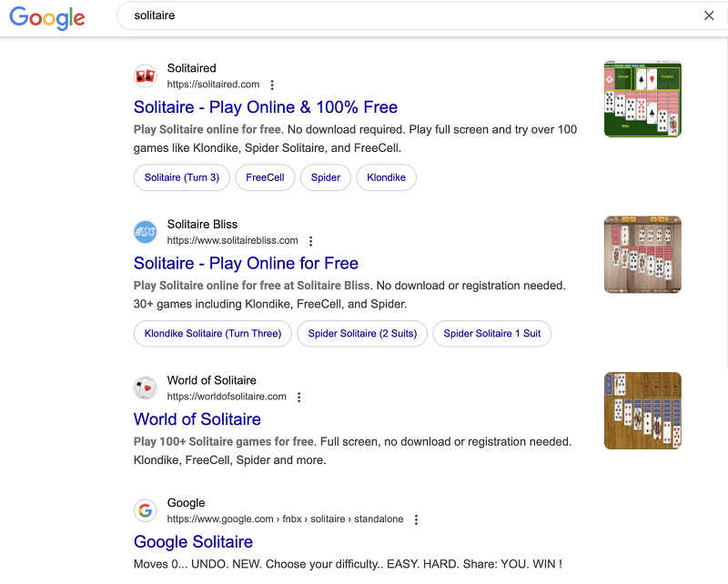Click the Google site name text

click(187, 503)
